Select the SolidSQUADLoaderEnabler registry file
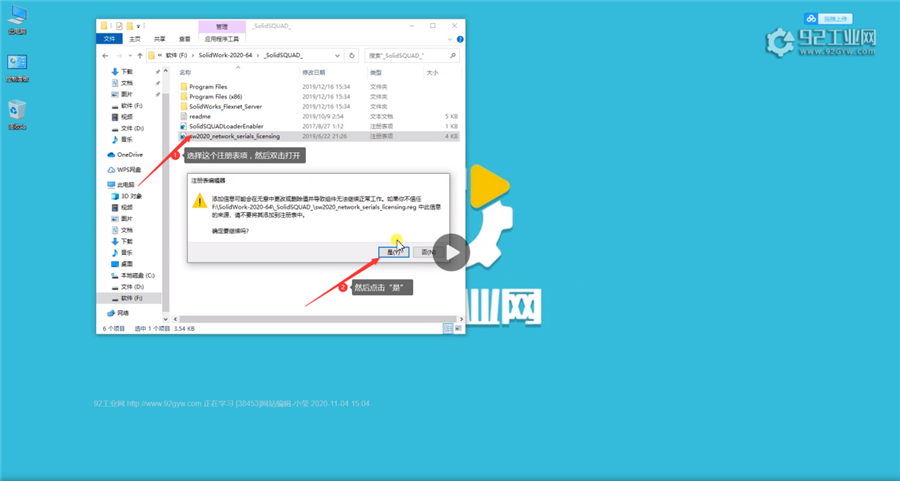Image resolution: width=900 pixels, height=481 pixels. pos(226,126)
